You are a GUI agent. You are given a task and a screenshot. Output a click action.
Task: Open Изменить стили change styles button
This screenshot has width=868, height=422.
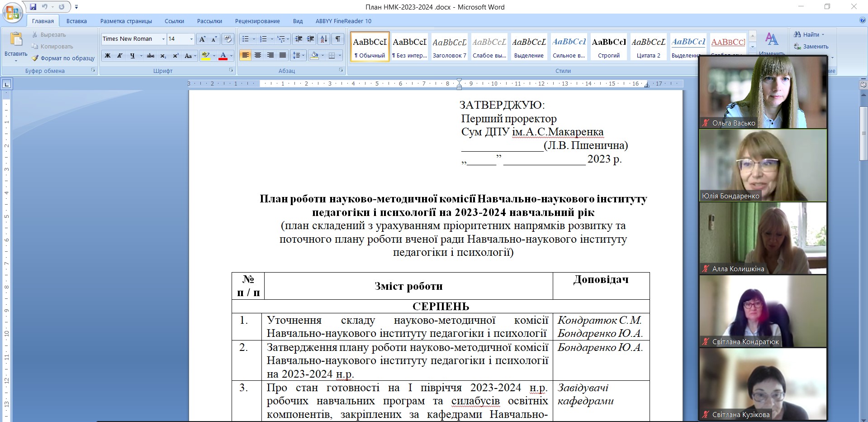click(x=772, y=44)
